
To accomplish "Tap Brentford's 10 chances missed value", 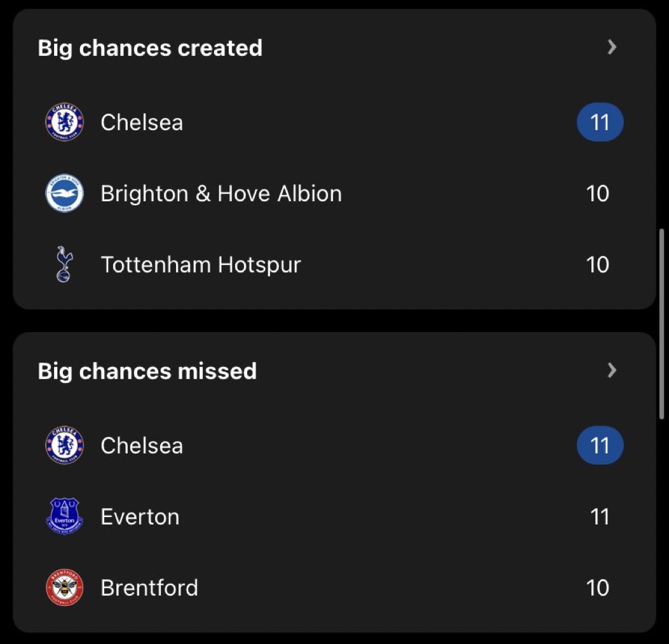I will click(x=597, y=587).
